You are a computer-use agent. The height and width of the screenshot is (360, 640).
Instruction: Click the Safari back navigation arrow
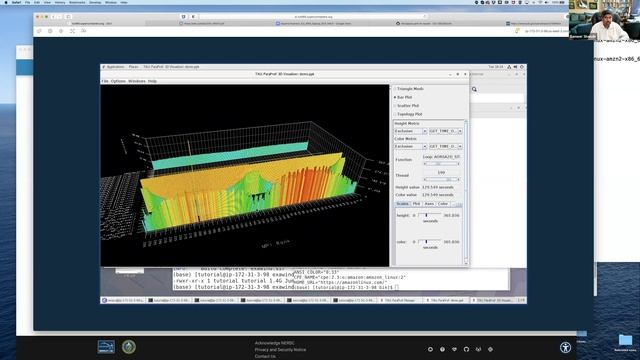53,17
